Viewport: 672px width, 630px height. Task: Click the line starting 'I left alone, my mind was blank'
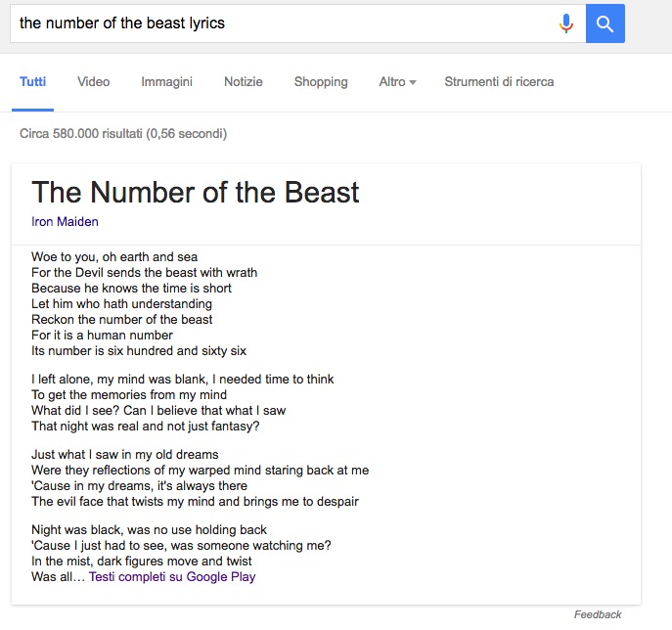pos(183,380)
